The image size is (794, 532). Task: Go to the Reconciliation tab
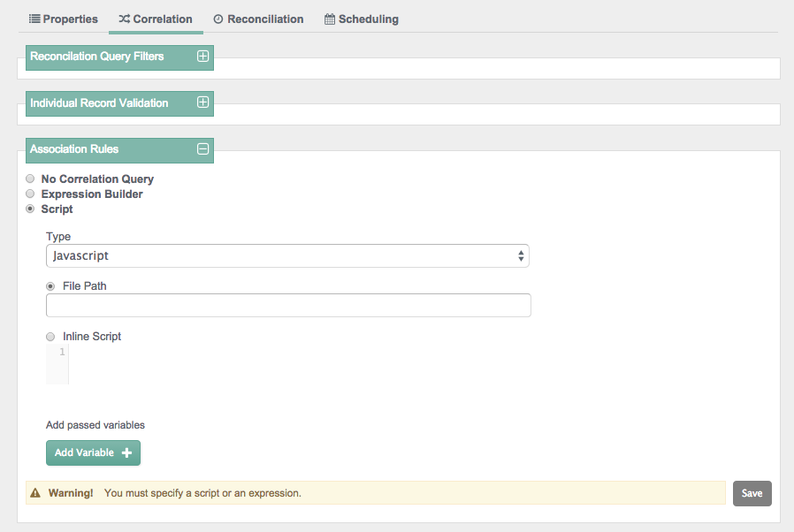[259, 19]
